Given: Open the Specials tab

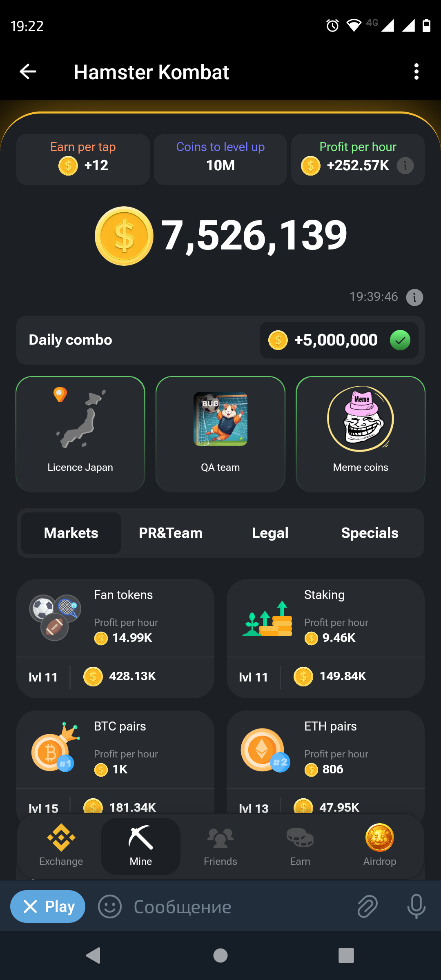Looking at the screenshot, I should [x=370, y=533].
